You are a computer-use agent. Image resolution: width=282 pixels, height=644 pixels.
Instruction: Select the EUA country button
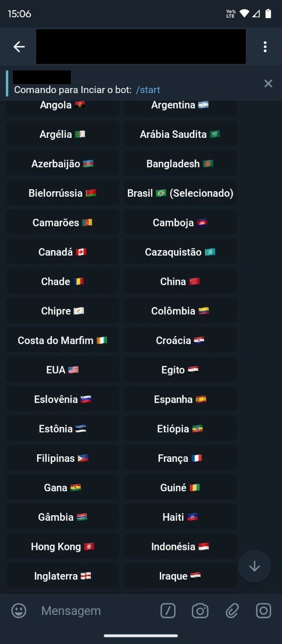(x=63, y=370)
